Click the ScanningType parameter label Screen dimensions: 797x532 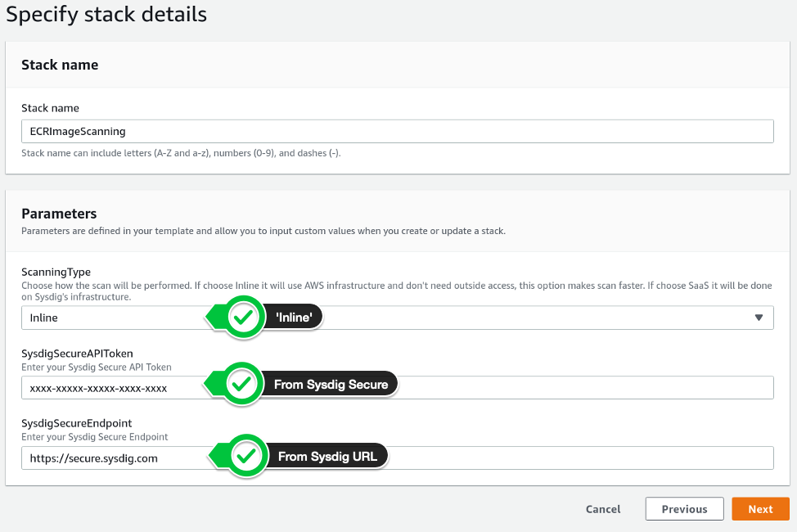[56, 272]
